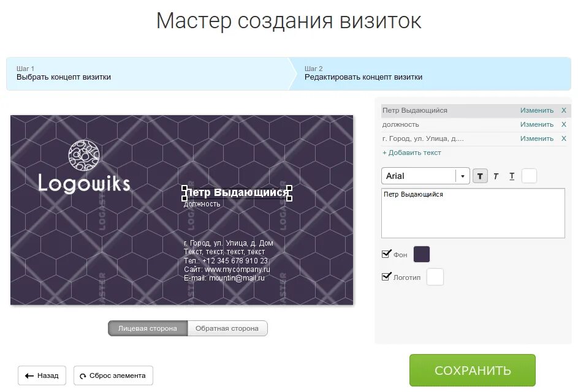The width and height of the screenshot is (578, 392).
Task: Expand font list via dropdown arrow
Action: [x=463, y=176]
